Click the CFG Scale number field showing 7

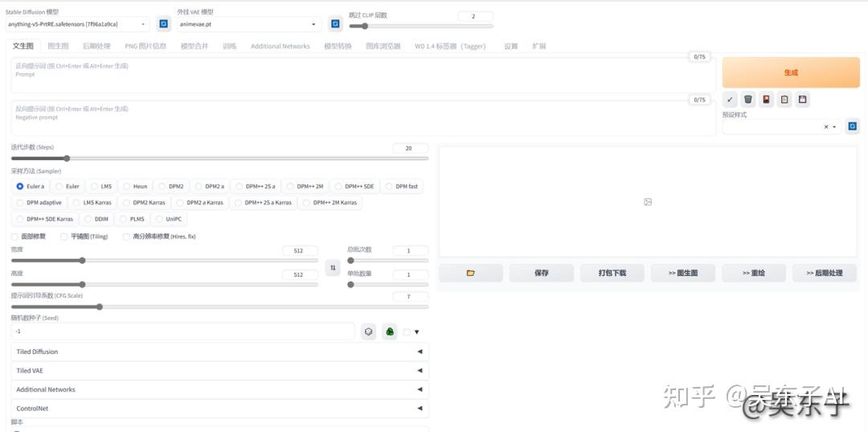pyautogui.click(x=410, y=297)
